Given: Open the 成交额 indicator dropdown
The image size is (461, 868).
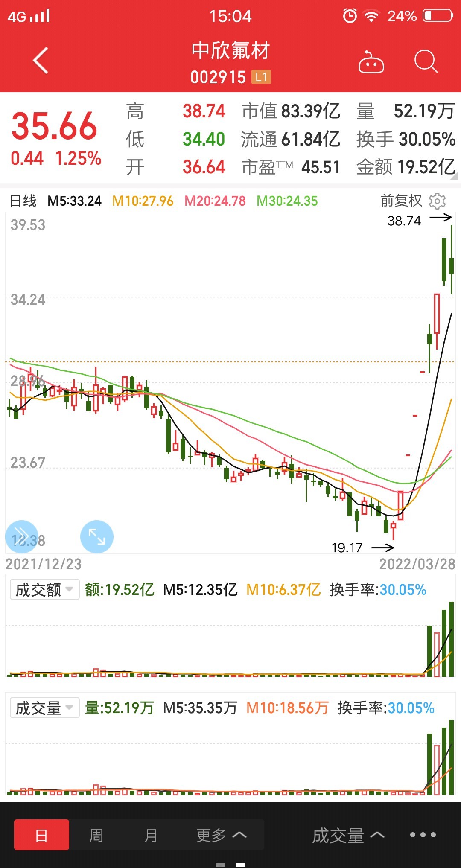Looking at the screenshot, I should pyautogui.click(x=44, y=590).
